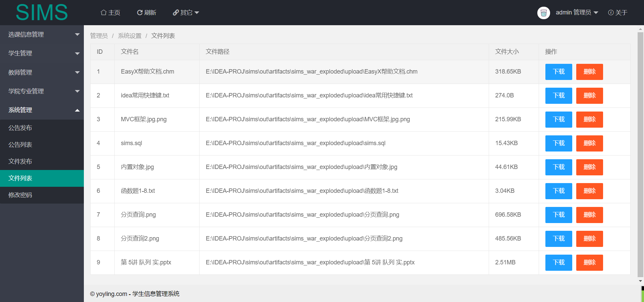Screen dimensions: 644x302
Task: Open the admin 管理员 user dropdown
Action: tap(577, 12)
